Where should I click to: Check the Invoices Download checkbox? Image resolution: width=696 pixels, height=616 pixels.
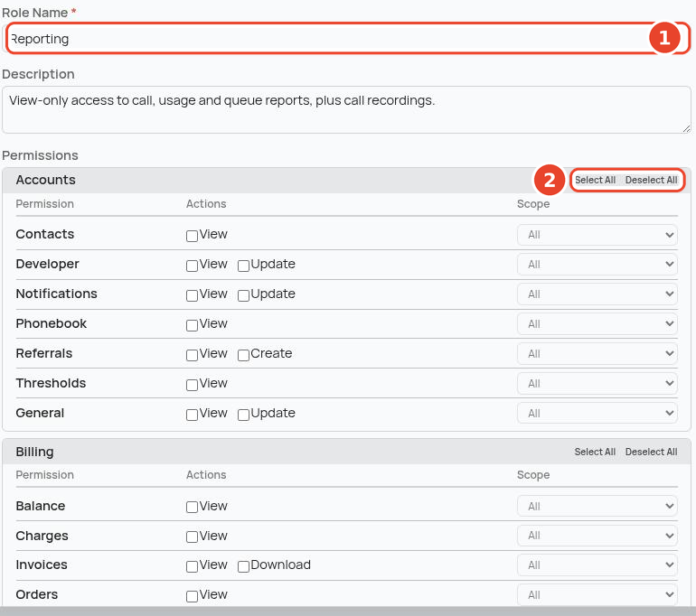243,566
